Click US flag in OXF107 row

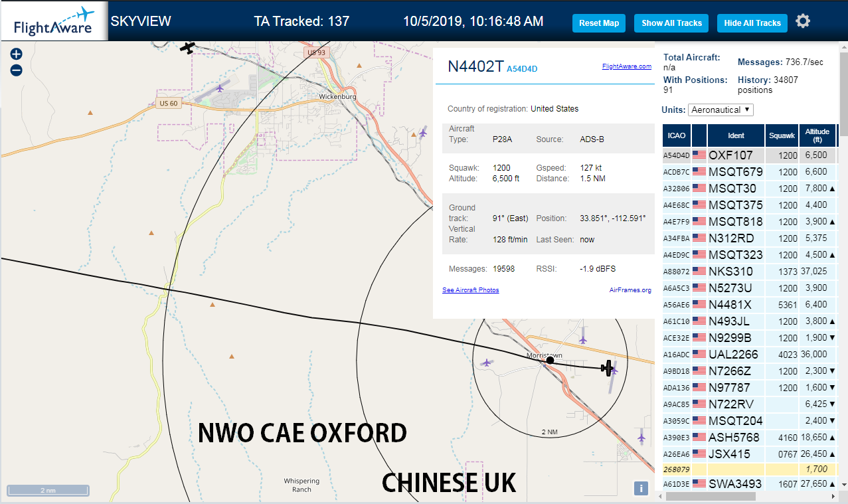click(x=699, y=155)
